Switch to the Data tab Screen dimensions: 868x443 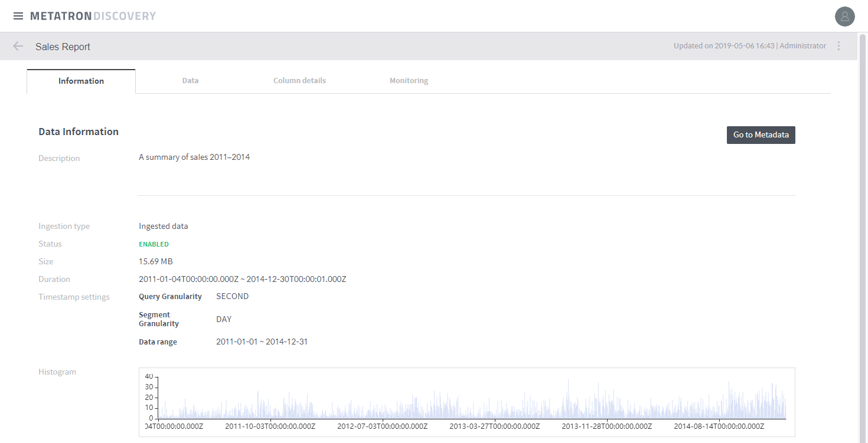tap(190, 81)
